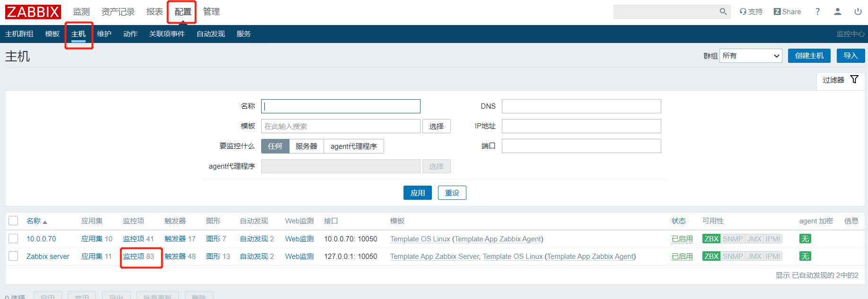
Task: Open the 管理 top menu
Action: click(x=211, y=12)
